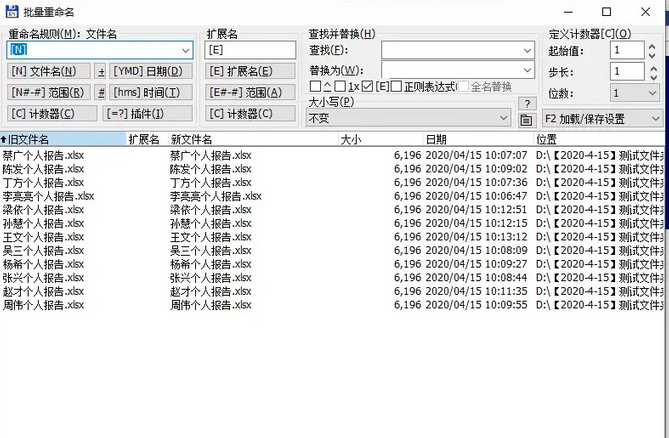The width and height of the screenshot is (669, 438).
Task: Click the # button beside 范围(R)
Action: point(101,92)
